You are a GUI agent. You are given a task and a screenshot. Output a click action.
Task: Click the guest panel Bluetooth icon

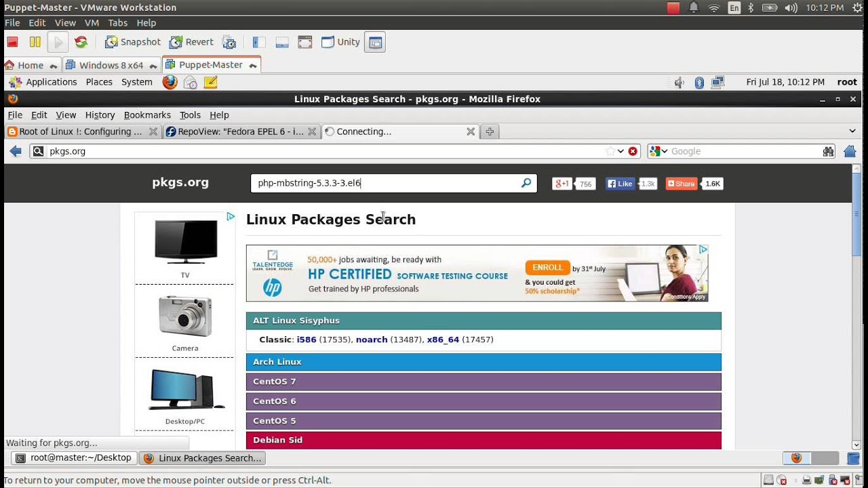coord(699,82)
